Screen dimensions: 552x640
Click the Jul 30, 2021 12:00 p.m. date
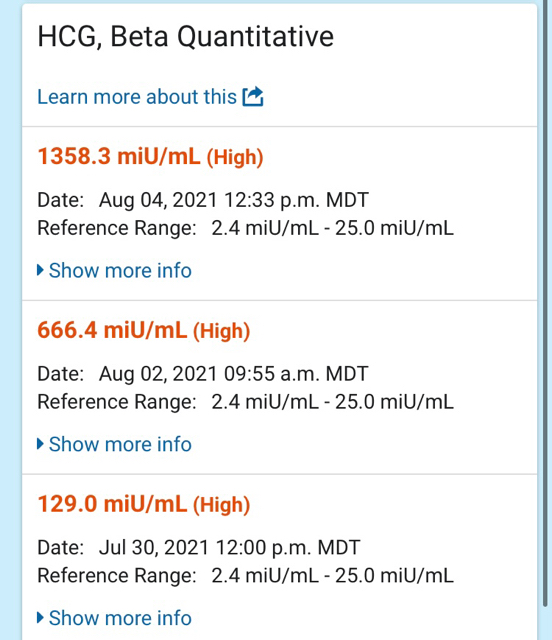(229, 548)
